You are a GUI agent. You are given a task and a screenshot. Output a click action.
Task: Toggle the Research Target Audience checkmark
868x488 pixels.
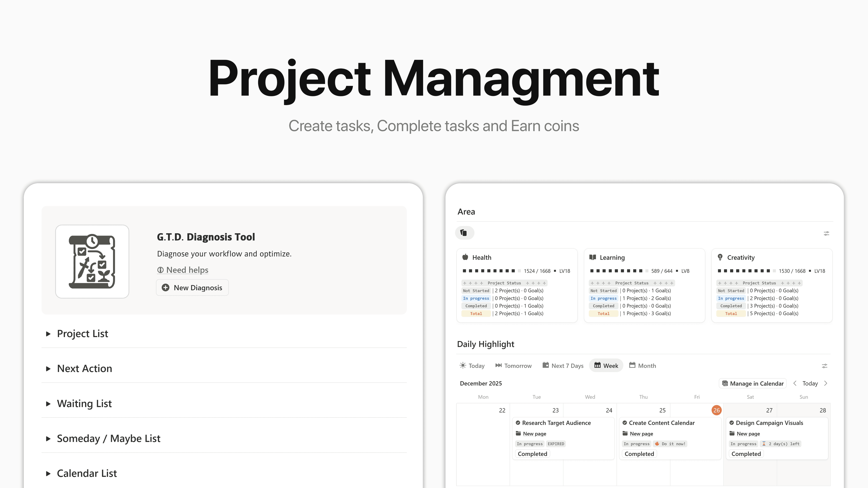pyautogui.click(x=518, y=423)
